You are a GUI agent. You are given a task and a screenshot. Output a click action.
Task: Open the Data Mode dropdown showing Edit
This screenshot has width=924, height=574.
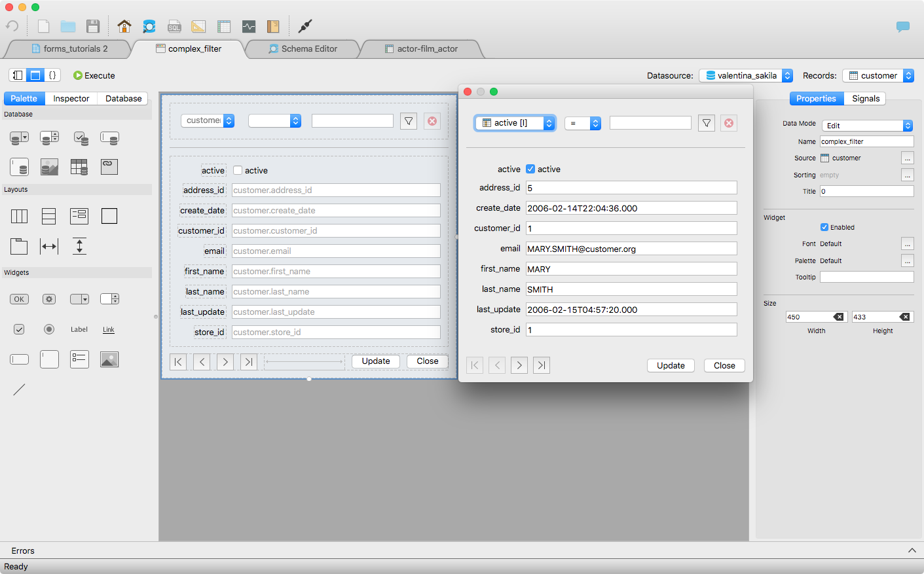click(x=866, y=125)
